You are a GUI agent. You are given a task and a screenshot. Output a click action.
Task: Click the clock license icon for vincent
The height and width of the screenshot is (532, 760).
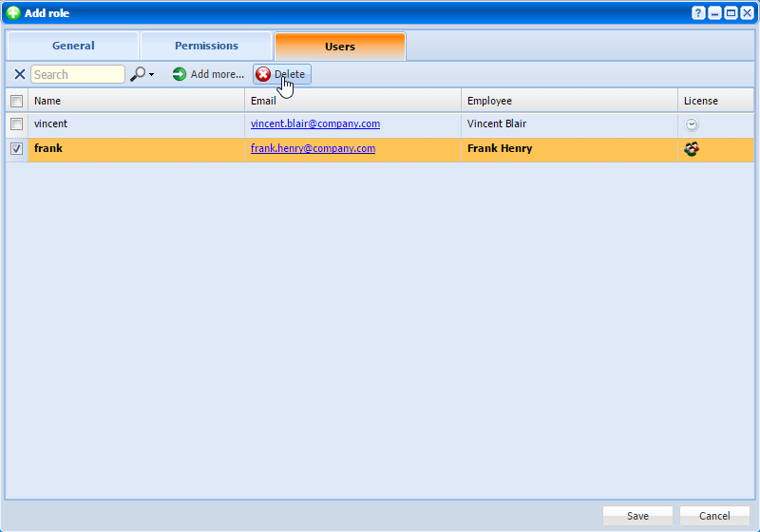(692, 124)
